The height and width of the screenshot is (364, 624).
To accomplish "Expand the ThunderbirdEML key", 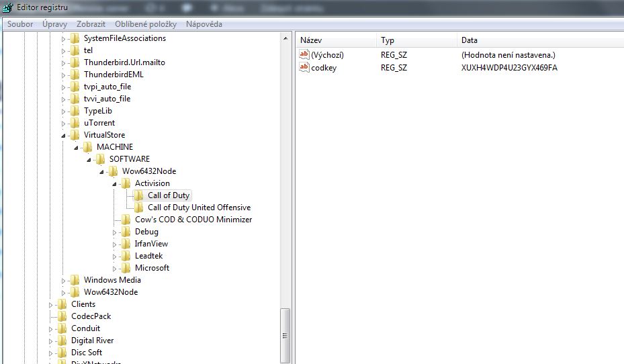I will [x=63, y=75].
